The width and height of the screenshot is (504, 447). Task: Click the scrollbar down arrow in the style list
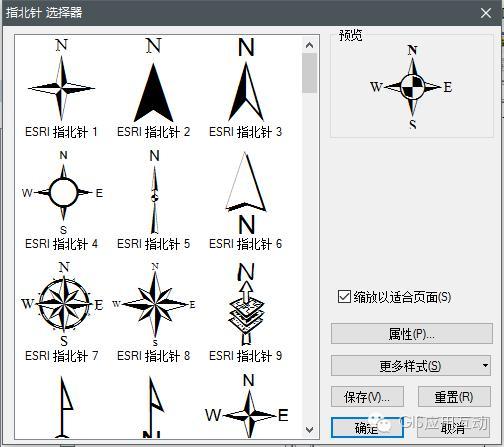(x=309, y=430)
